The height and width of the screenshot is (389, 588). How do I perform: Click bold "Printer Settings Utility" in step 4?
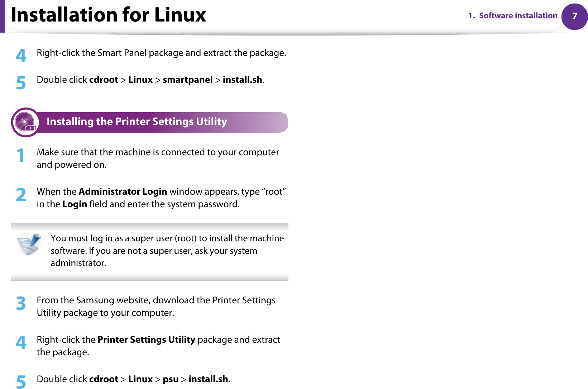coord(146,340)
